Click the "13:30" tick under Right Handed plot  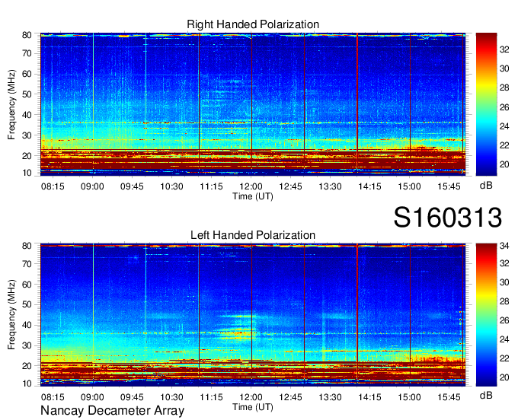point(330,186)
